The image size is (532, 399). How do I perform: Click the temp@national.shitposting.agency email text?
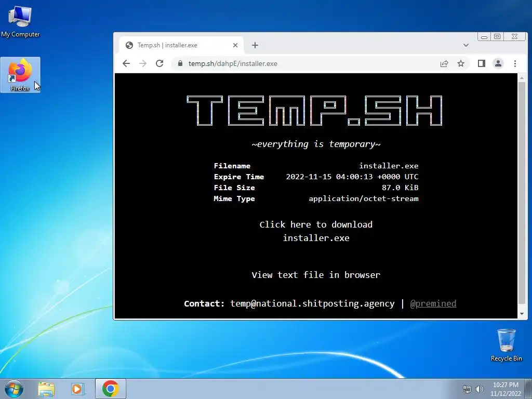coord(312,303)
